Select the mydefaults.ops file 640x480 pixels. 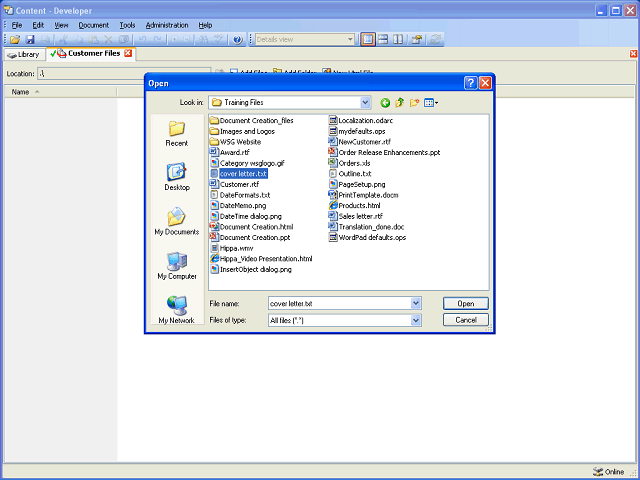coord(357,131)
